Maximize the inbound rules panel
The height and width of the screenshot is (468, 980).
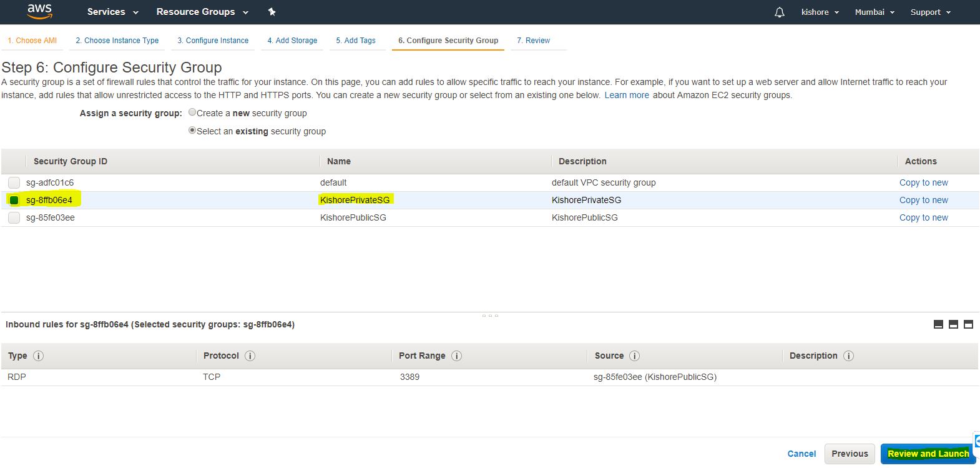tap(968, 324)
